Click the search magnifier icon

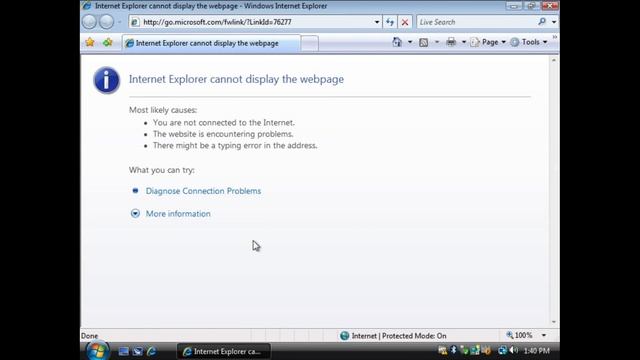tap(542, 22)
